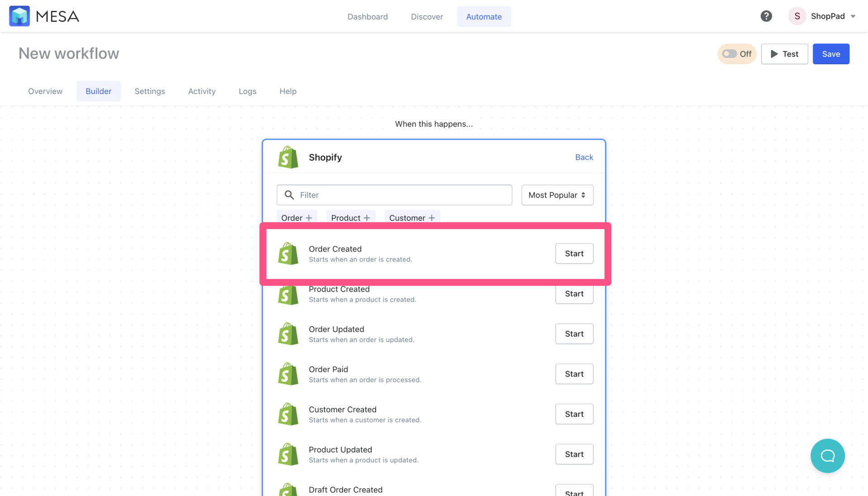Click the search magnifier in the filter field
Image resolution: width=868 pixels, height=496 pixels.
[x=289, y=195]
